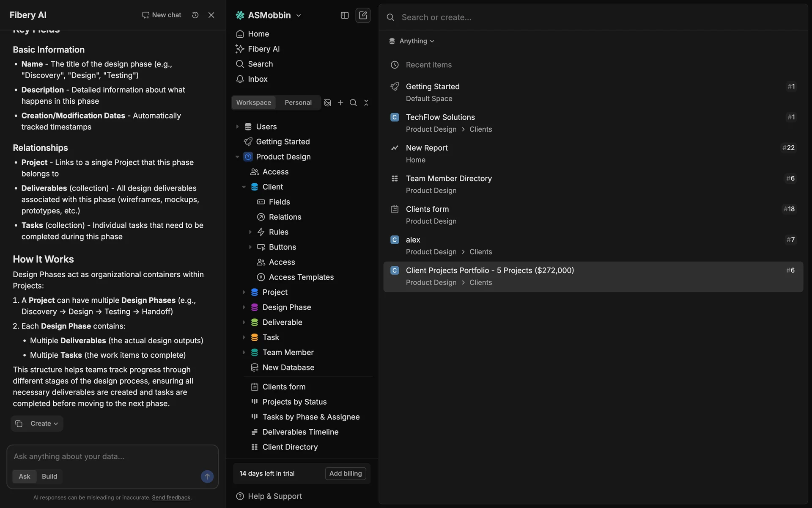Image resolution: width=812 pixels, height=508 pixels.
Task: Collapse the Product Design space
Action: [237, 157]
